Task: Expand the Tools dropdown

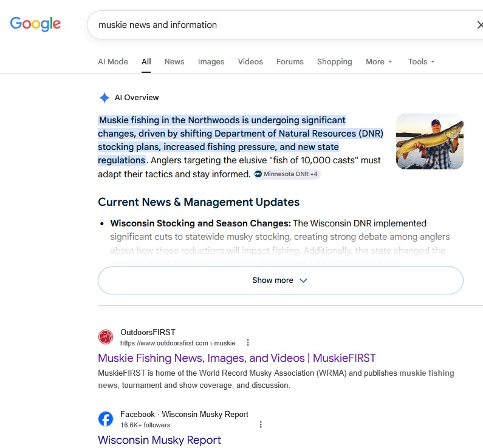Action: (x=421, y=61)
